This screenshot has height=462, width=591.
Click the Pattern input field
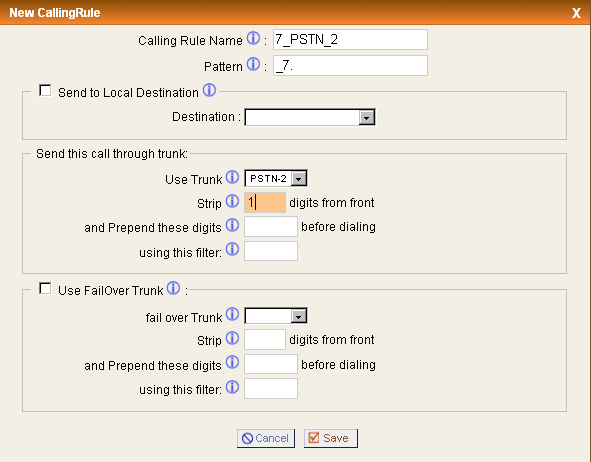click(351, 66)
